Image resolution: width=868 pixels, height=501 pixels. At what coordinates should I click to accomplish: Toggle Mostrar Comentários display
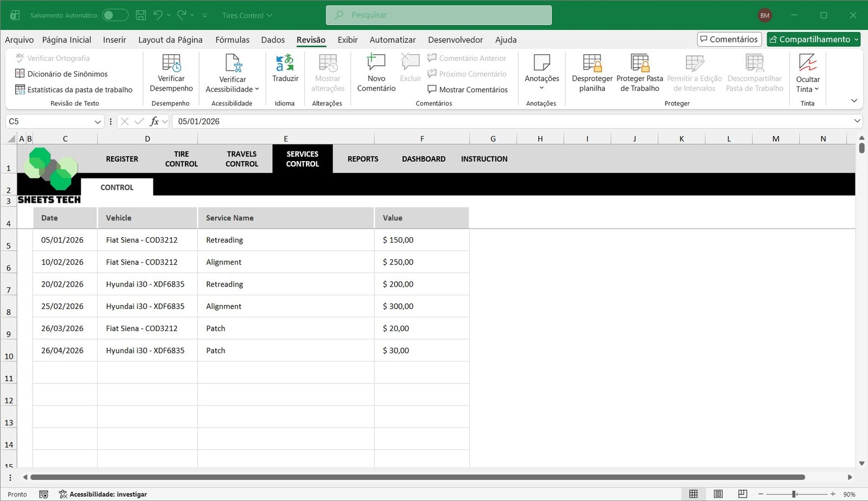point(468,90)
